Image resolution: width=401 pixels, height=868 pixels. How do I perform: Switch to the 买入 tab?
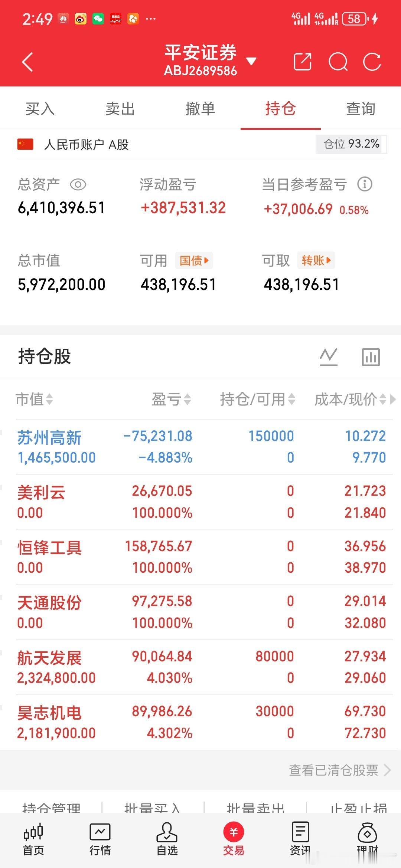[x=40, y=109]
